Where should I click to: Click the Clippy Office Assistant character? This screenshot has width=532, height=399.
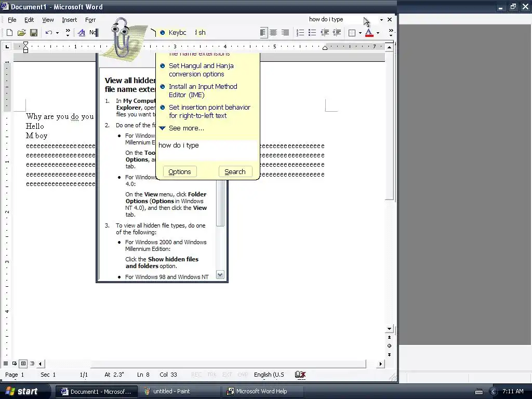[x=121, y=38]
